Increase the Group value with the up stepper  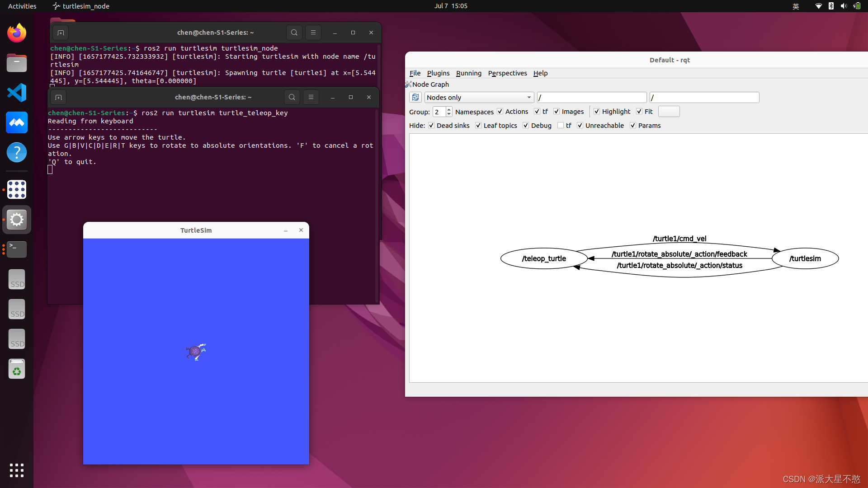[448, 109]
